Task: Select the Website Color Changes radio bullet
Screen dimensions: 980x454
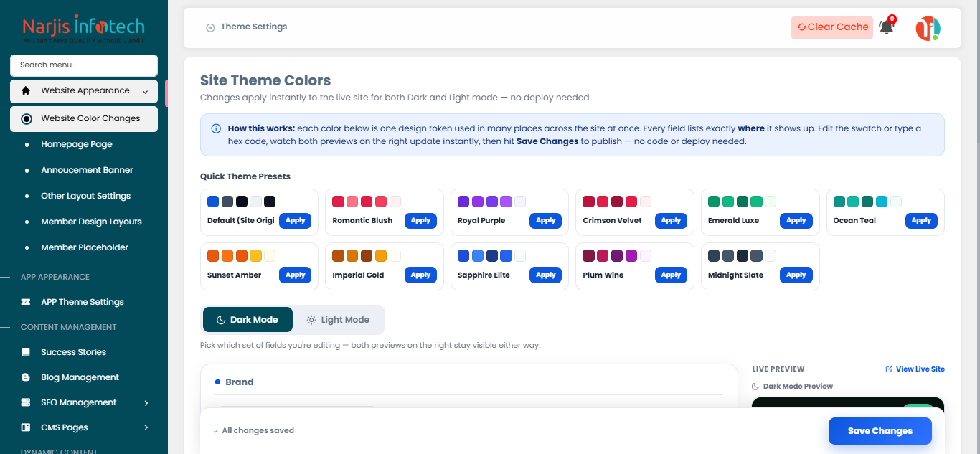Action: (27, 119)
